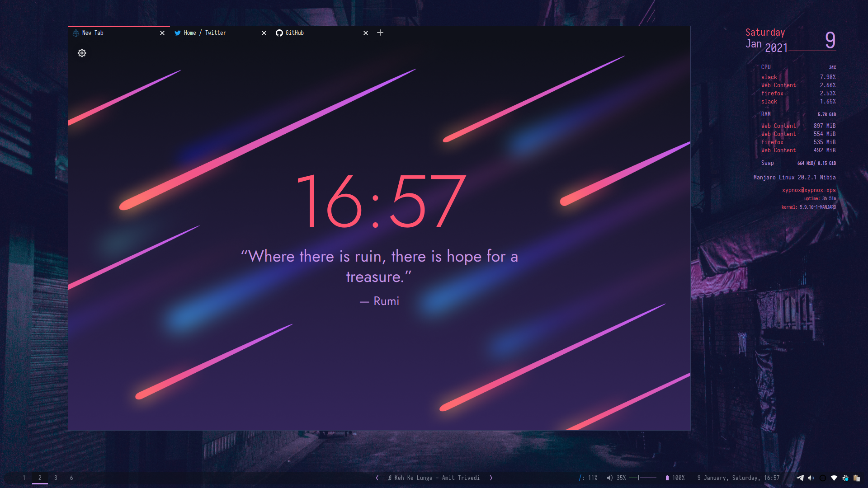Click the battery indicator in bar
The image size is (868, 488).
(x=675, y=478)
